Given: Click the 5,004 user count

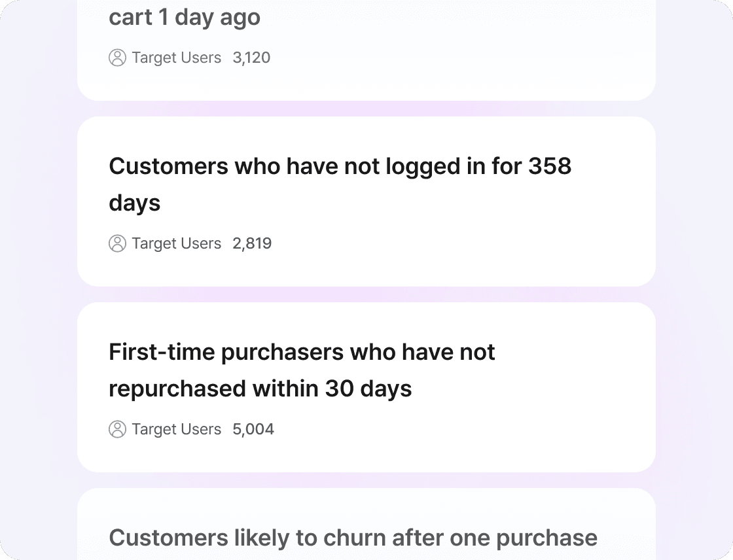Looking at the screenshot, I should point(253,429).
